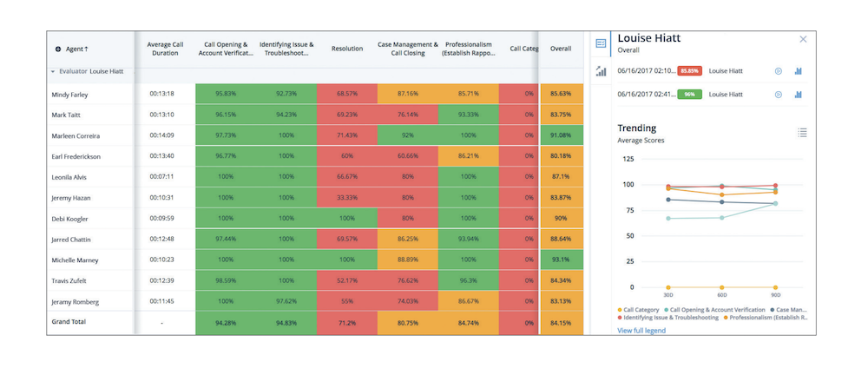Click Jeremy Hazan's 33.33% Resolution cell
Viewport: 868px width, 388px height.
(347, 198)
